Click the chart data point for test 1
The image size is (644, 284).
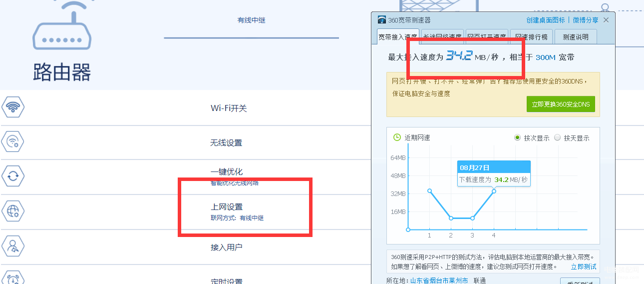[429, 190]
